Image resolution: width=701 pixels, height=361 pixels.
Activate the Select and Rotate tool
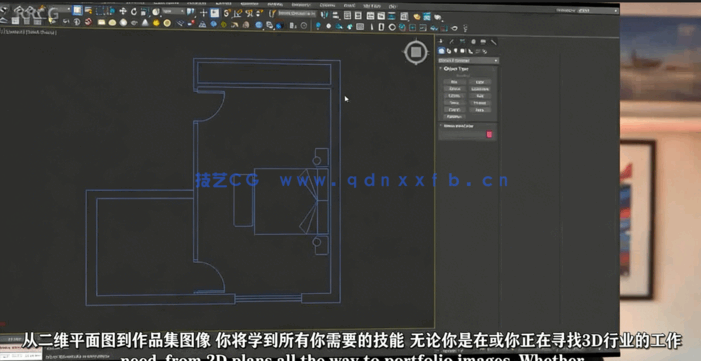pos(134,11)
